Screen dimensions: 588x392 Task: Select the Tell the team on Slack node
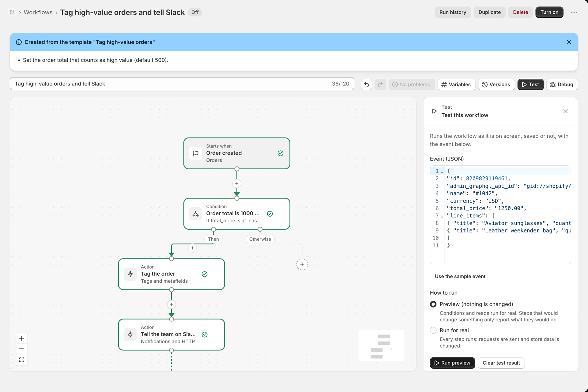tap(171, 334)
